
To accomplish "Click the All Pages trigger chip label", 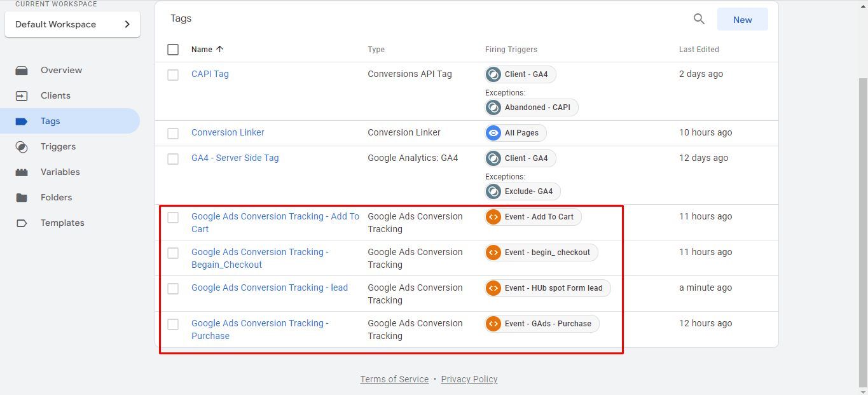I will click(521, 133).
